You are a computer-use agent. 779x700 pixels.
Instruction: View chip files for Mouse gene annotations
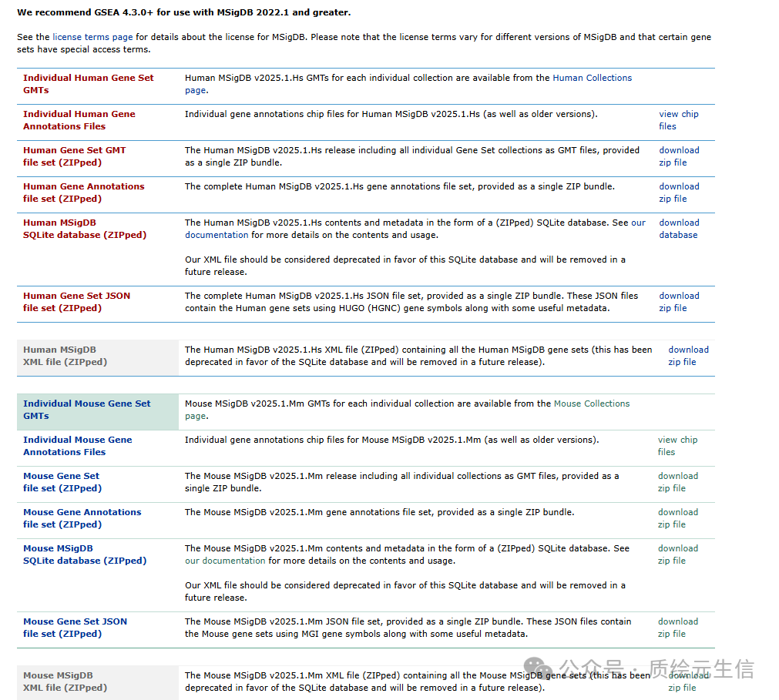pyautogui.click(x=677, y=446)
